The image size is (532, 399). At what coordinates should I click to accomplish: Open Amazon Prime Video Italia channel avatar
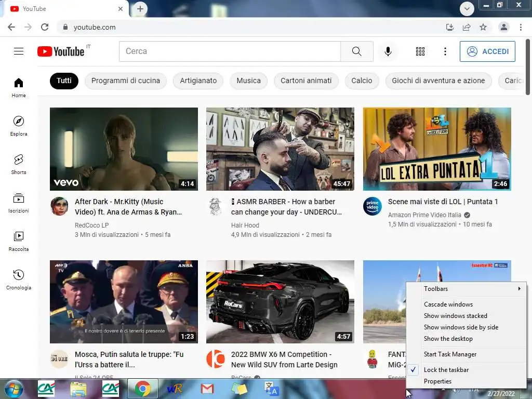click(x=372, y=206)
